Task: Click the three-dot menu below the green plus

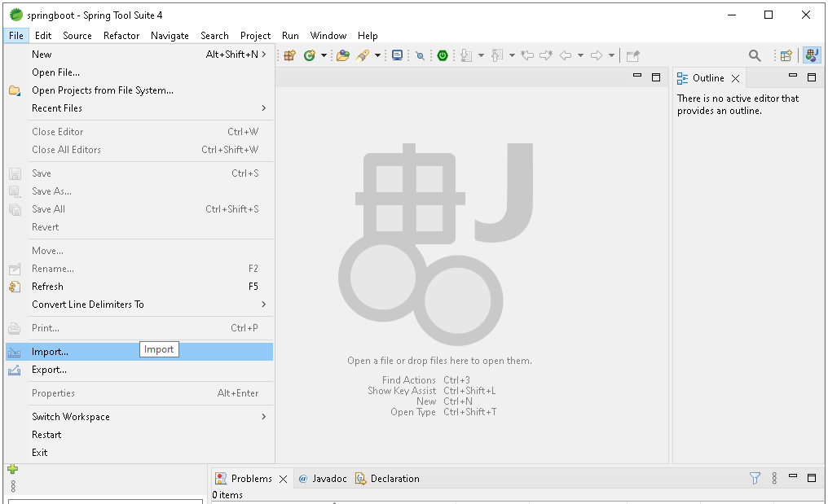Action: pyautogui.click(x=13, y=486)
